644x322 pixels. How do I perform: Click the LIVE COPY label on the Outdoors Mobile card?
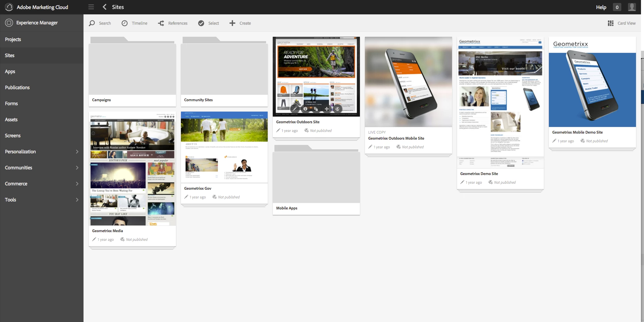377,132
